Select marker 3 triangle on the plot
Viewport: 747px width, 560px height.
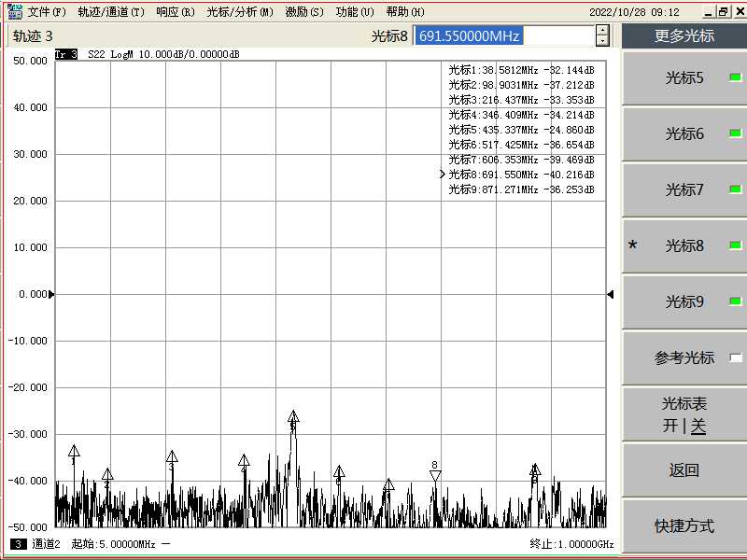(x=172, y=456)
